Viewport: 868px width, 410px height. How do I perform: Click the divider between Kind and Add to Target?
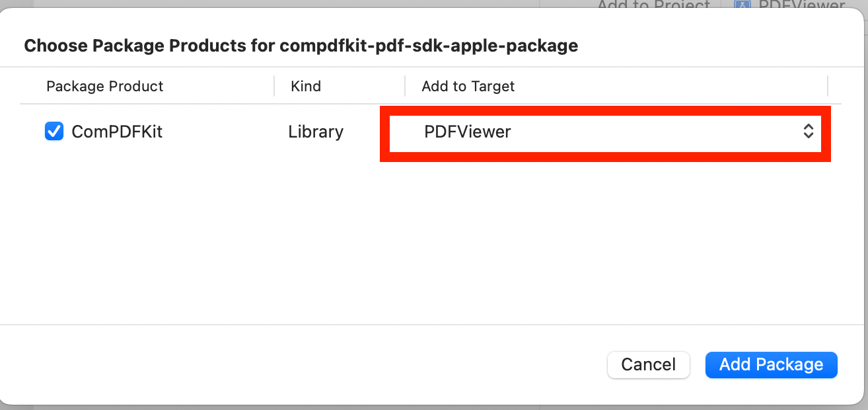(405, 86)
